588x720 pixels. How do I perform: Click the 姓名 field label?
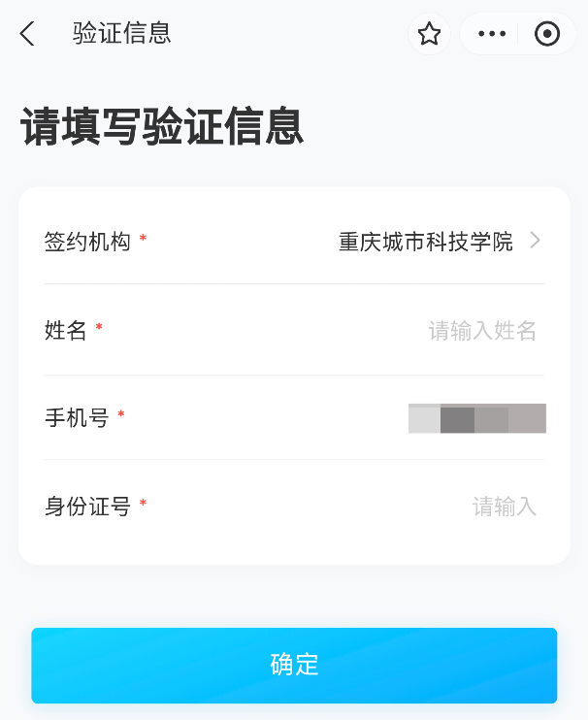coord(65,330)
